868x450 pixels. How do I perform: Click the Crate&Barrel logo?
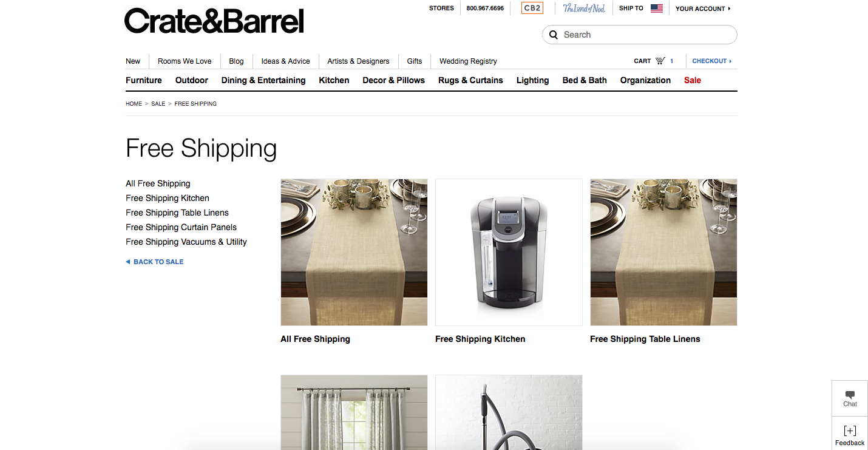click(x=214, y=21)
